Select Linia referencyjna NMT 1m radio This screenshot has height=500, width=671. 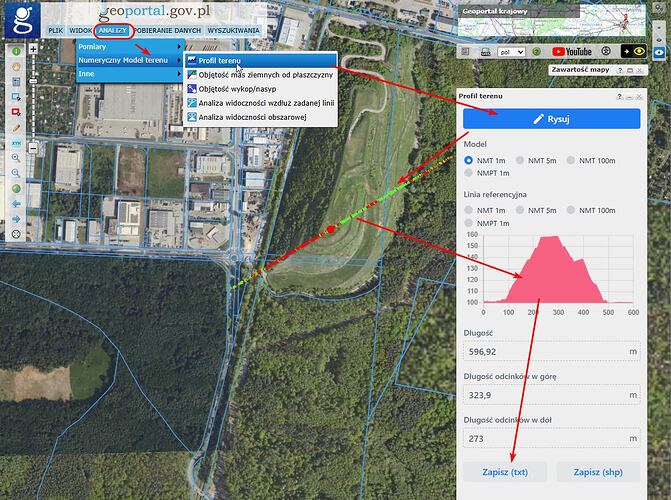468,210
